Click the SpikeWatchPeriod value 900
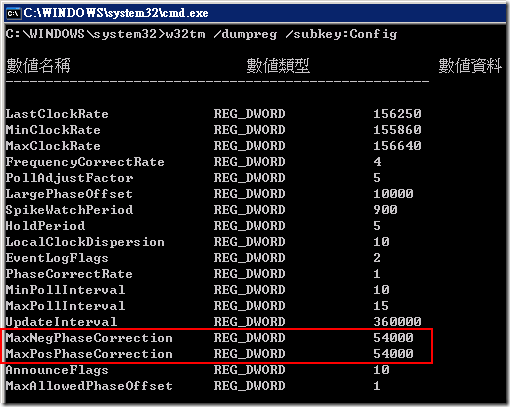 (x=385, y=210)
